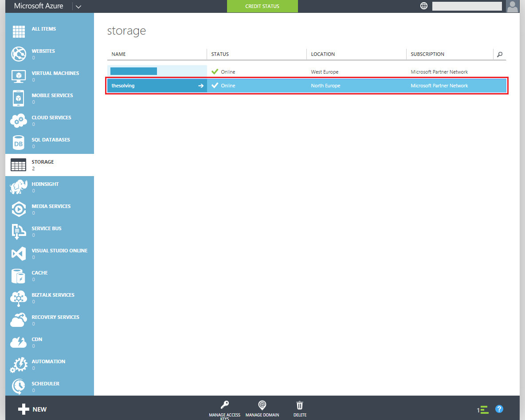Image resolution: width=525 pixels, height=420 pixels.
Task: Click the All Items menu label
Action: coord(44,29)
